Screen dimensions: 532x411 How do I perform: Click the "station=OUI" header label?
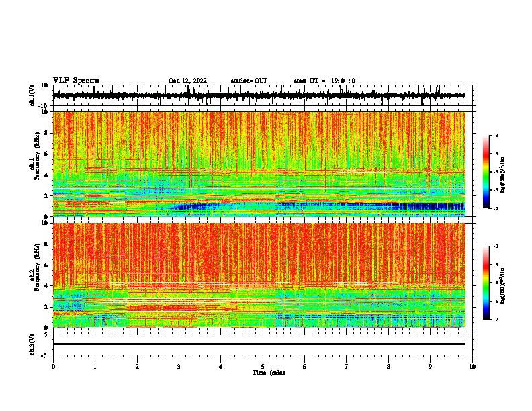click(x=249, y=81)
